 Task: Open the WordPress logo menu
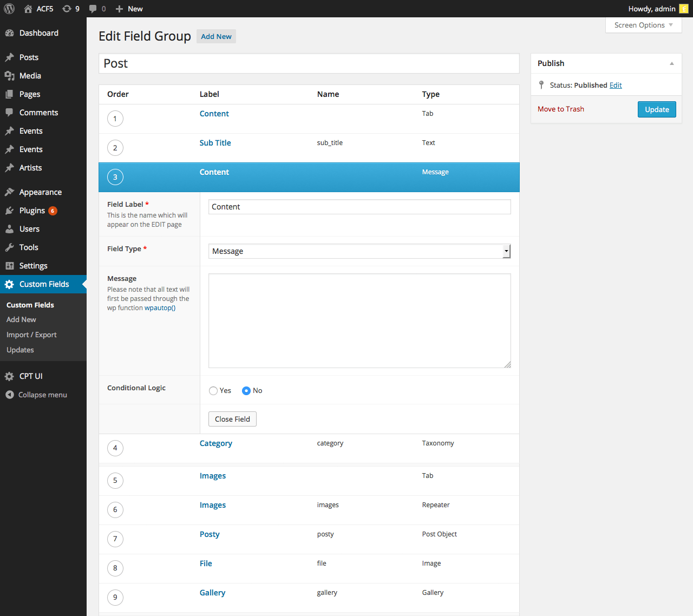(x=9, y=9)
